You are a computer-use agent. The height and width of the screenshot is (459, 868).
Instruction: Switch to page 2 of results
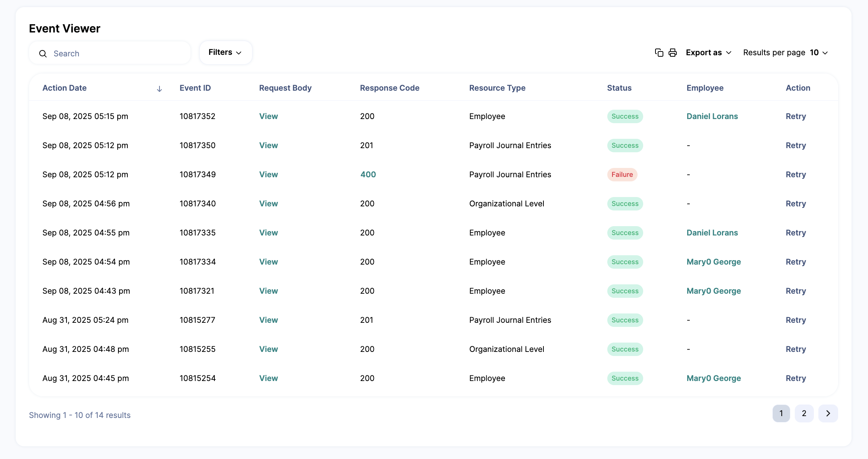point(804,413)
